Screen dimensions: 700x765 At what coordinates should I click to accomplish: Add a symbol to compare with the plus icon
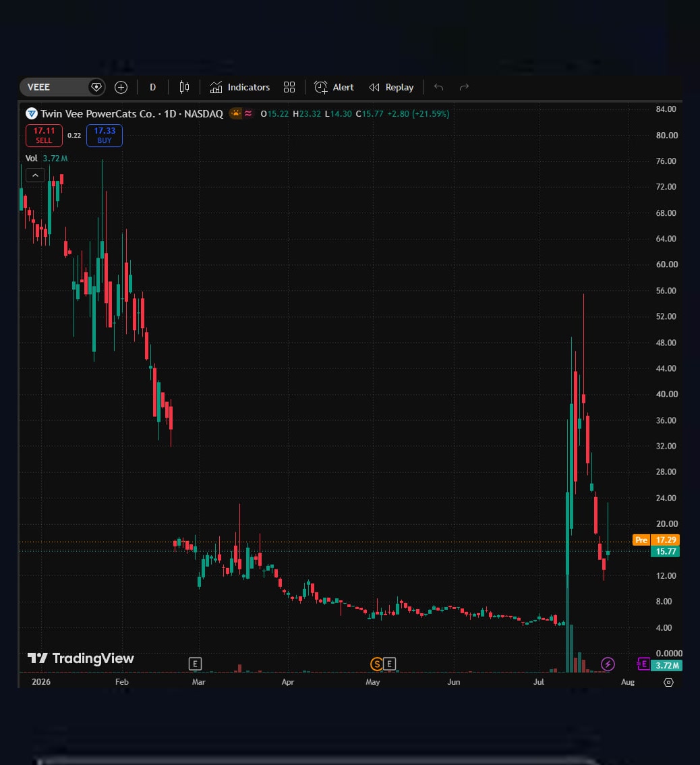(121, 87)
